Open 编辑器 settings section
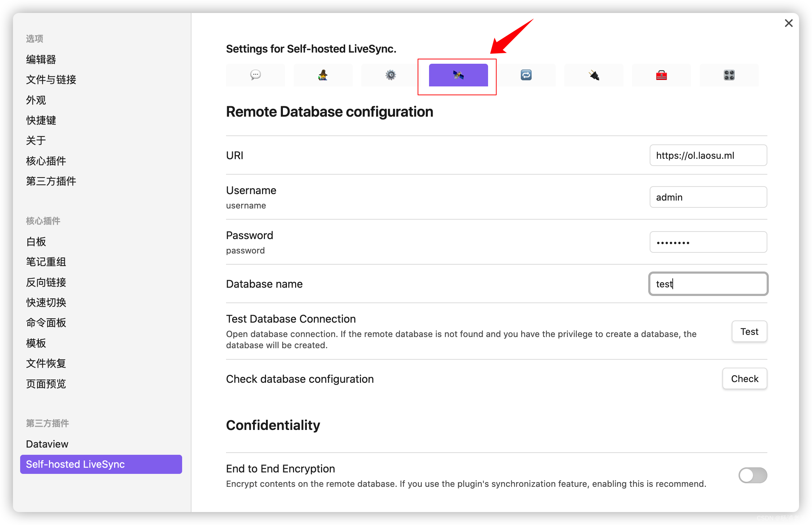 pyautogui.click(x=41, y=59)
